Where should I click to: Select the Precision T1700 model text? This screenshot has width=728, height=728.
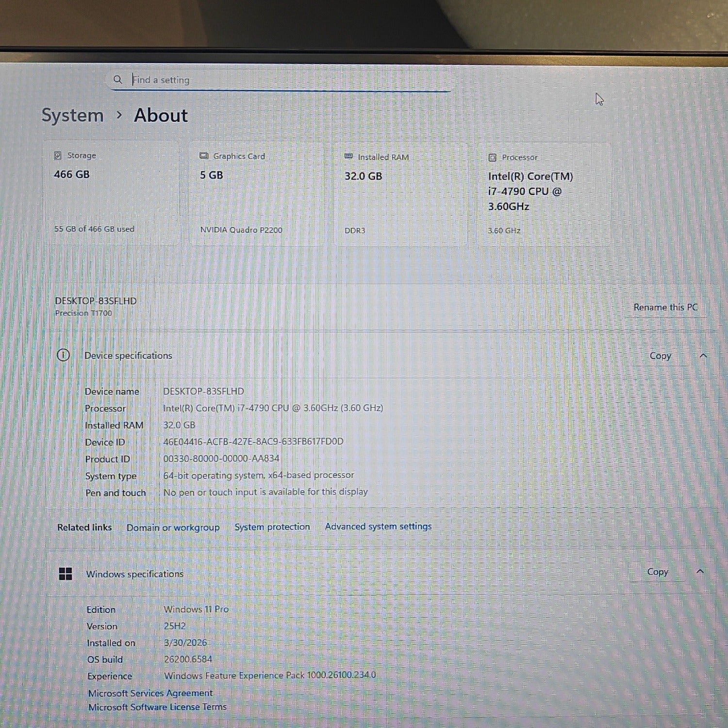click(x=83, y=313)
